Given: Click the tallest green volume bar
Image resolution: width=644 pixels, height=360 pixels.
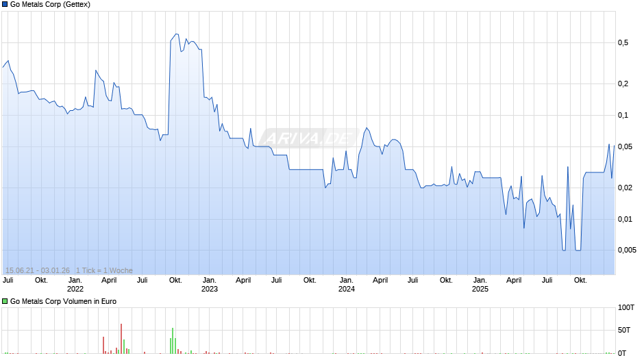Looking at the screenshot, I should 173,341.
